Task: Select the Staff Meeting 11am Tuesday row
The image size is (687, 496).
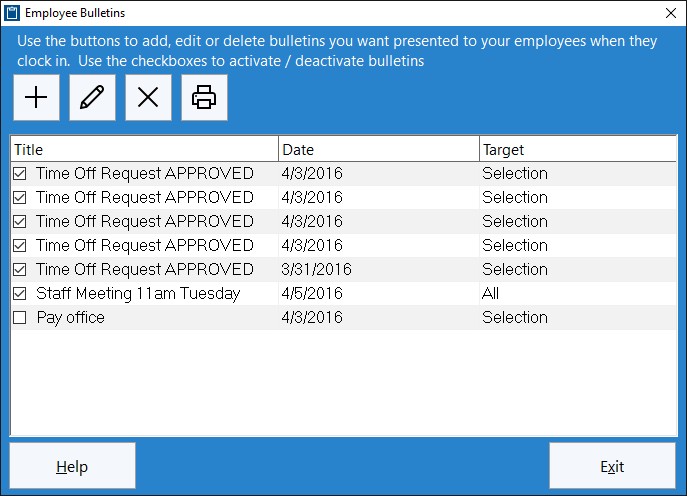Action: tap(344, 294)
